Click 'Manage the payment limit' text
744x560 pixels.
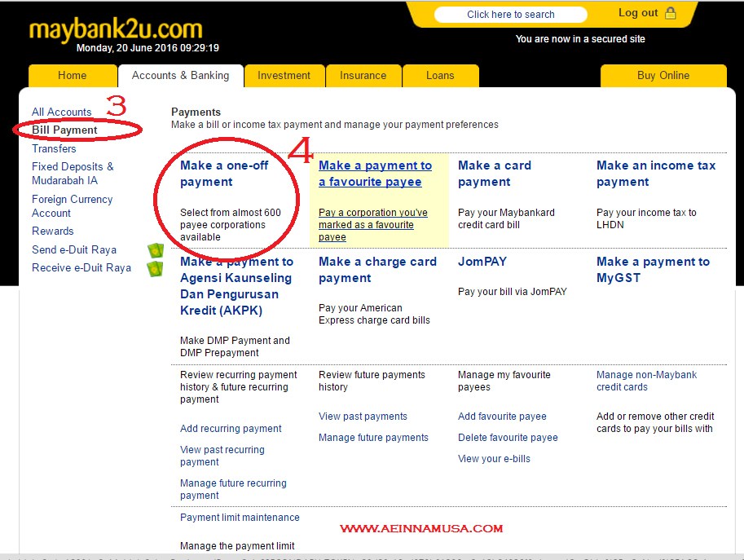[x=237, y=546]
